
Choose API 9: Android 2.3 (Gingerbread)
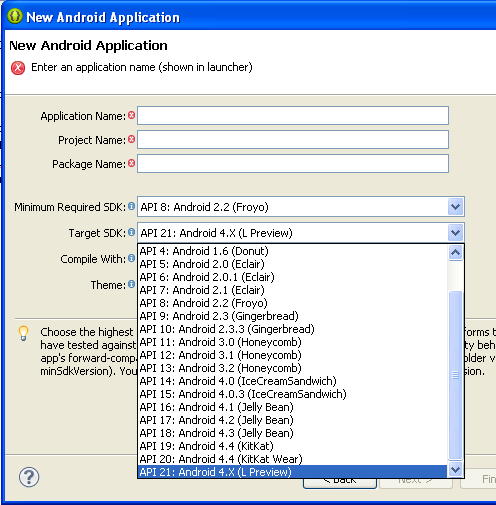[x=292, y=316]
